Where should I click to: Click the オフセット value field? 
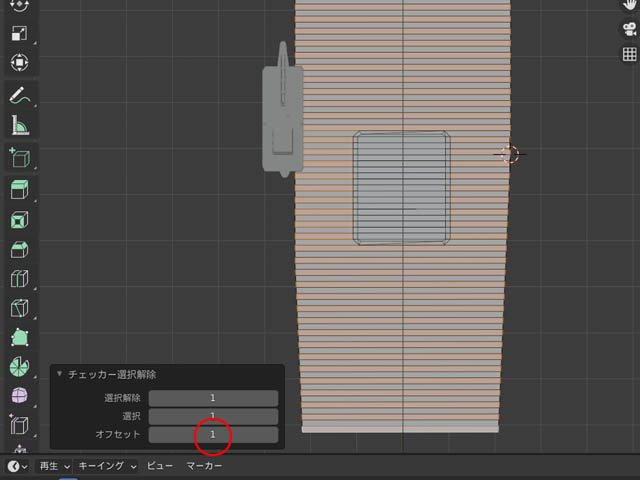coord(213,435)
